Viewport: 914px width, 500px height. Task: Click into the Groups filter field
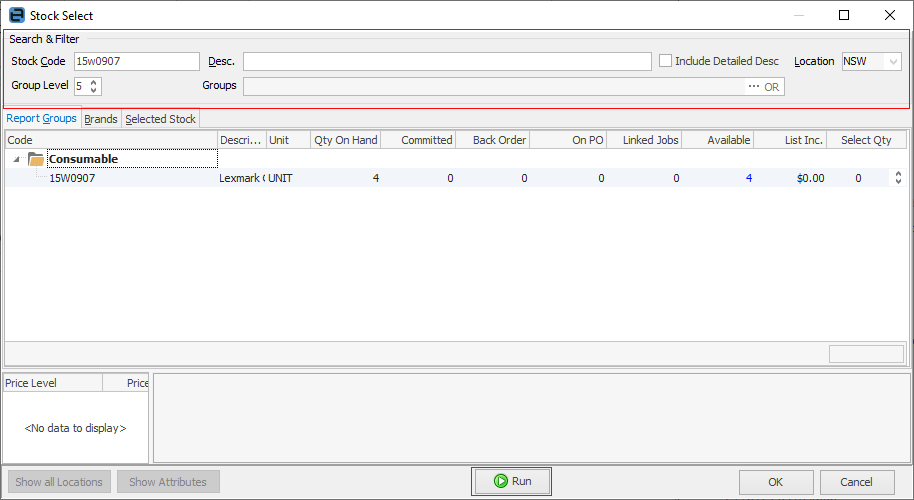click(494, 86)
